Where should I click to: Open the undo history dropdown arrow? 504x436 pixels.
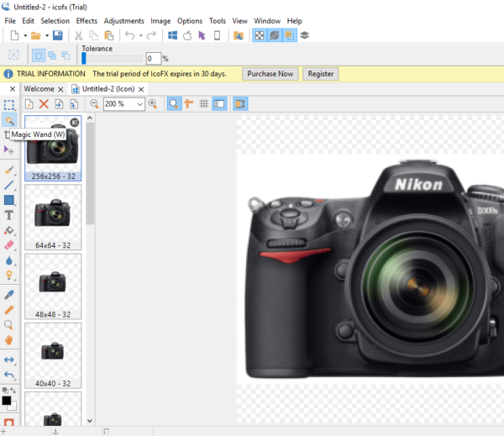[x=141, y=35]
